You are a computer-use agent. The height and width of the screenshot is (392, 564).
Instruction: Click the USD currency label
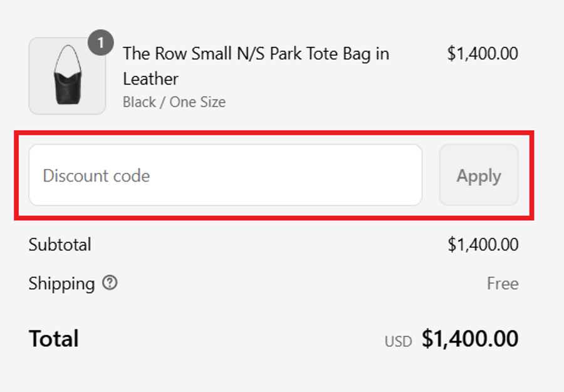point(399,342)
